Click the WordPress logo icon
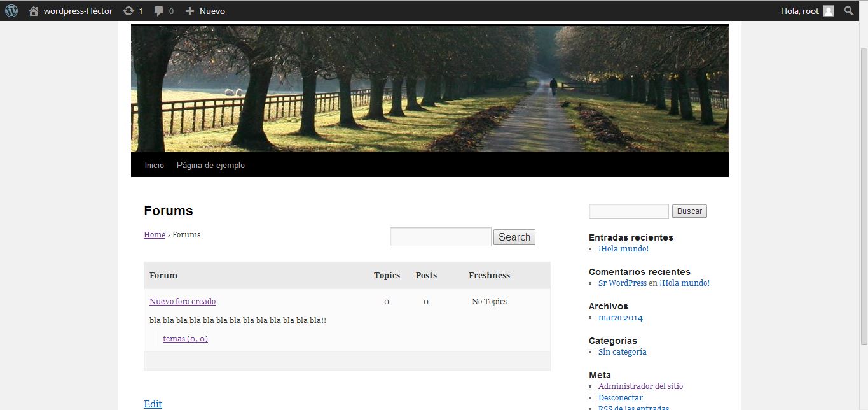 pyautogui.click(x=11, y=11)
